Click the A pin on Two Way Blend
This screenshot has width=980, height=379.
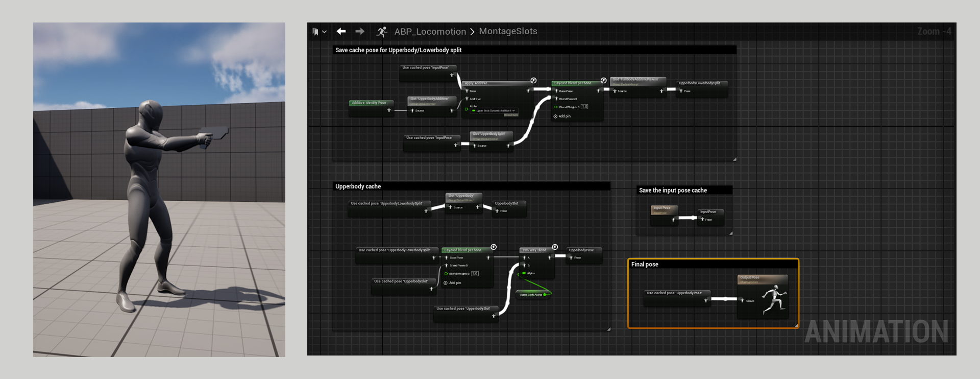click(524, 257)
